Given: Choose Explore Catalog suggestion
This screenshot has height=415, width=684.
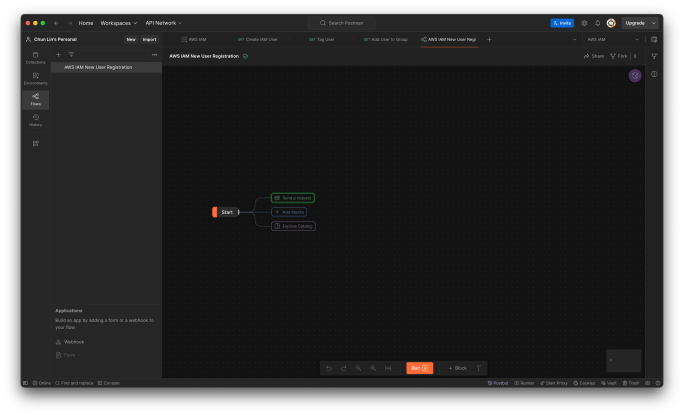Looking at the screenshot, I should (x=293, y=226).
